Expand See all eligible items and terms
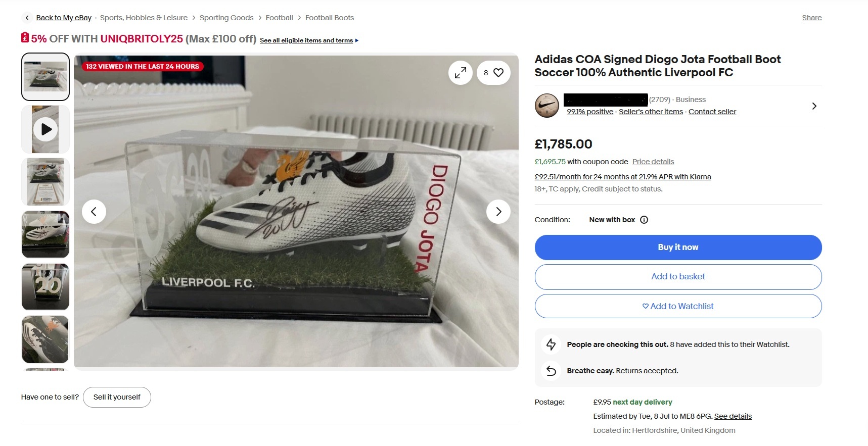Image resolution: width=868 pixels, height=446 pixels. click(x=308, y=40)
